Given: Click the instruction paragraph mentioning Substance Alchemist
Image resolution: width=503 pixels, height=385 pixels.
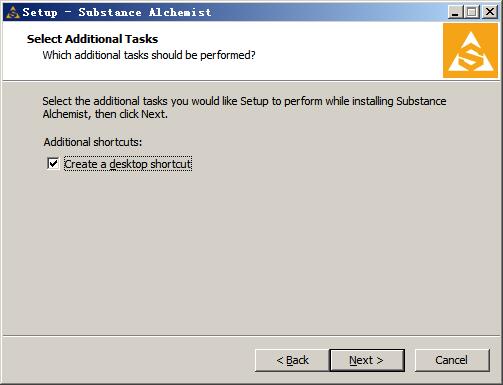Looking at the screenshot, I should [x=244, y=107].
